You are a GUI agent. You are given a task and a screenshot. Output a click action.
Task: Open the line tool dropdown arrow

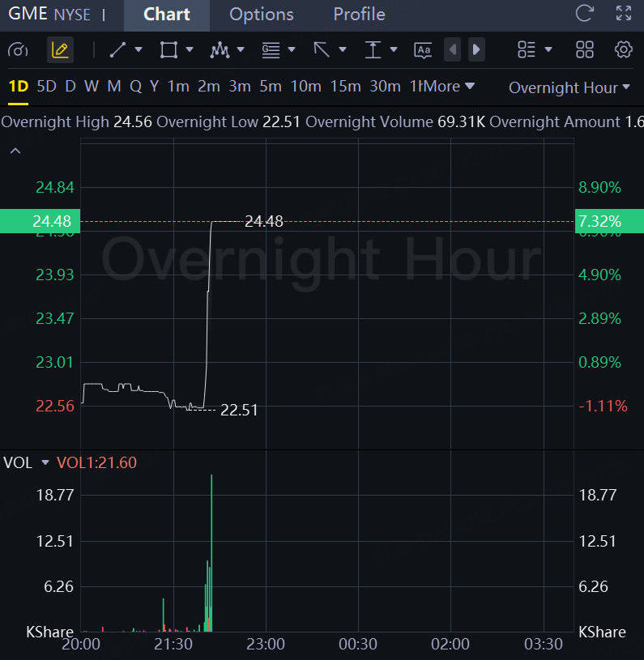[x=139, y=49]
